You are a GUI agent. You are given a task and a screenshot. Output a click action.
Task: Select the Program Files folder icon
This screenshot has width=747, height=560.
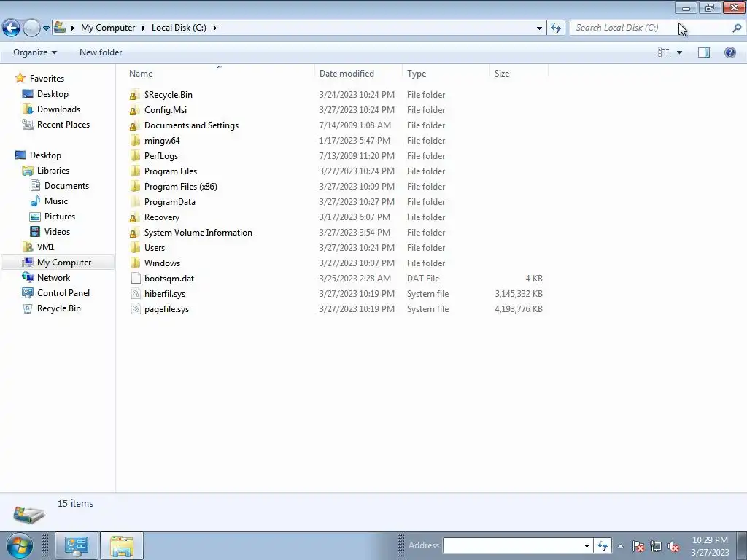click(x=135, y=171)
